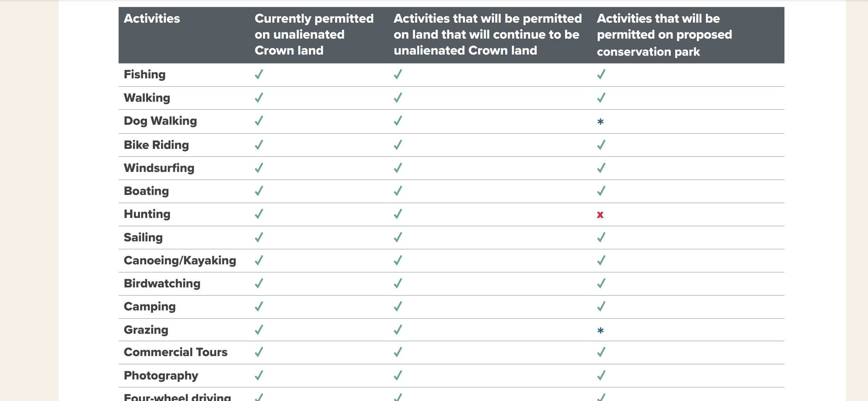This screenshot has width=868, height=401.
Task: Click the blue asterisk in Dog Walking row
Action: pos(601,122)
